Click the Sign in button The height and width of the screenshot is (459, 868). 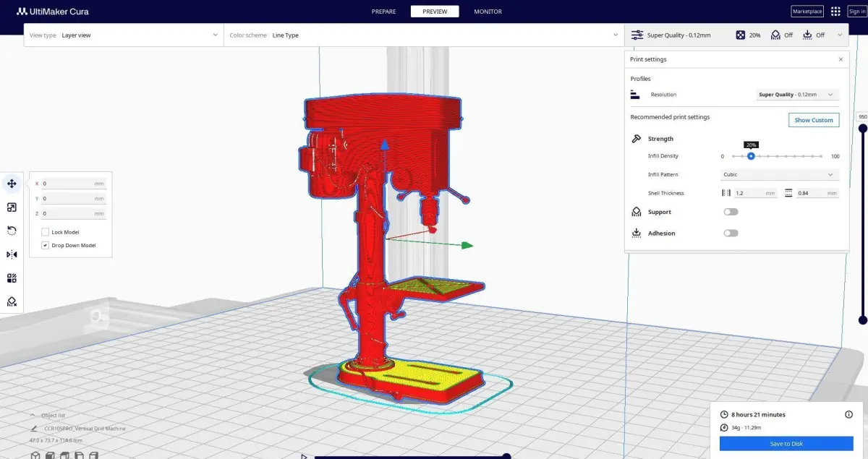[857, 12]
